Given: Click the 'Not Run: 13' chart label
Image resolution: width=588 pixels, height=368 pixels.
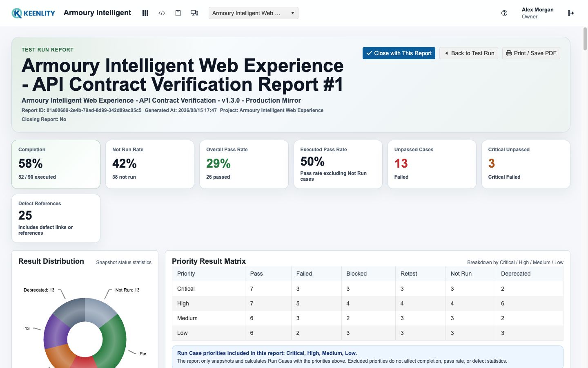Looking at the screenshot, I should [x=127, y=290].
